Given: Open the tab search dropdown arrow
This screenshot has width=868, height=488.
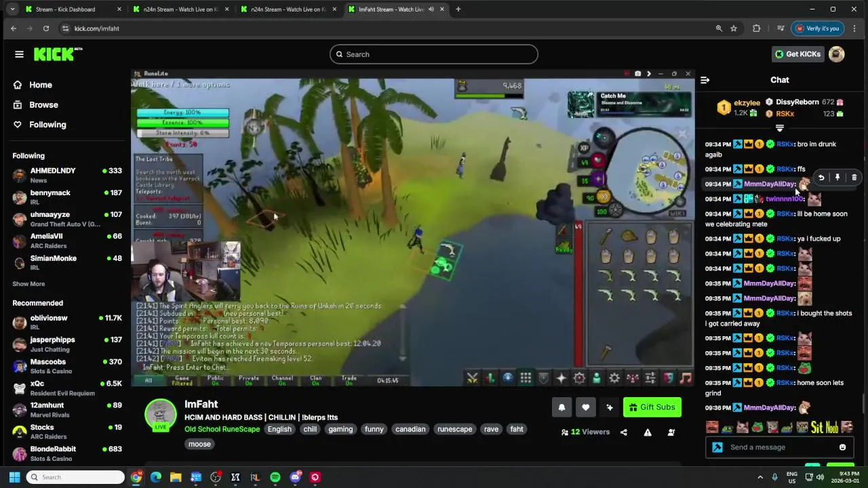Looking at the screenshot, I should point(12,9).
